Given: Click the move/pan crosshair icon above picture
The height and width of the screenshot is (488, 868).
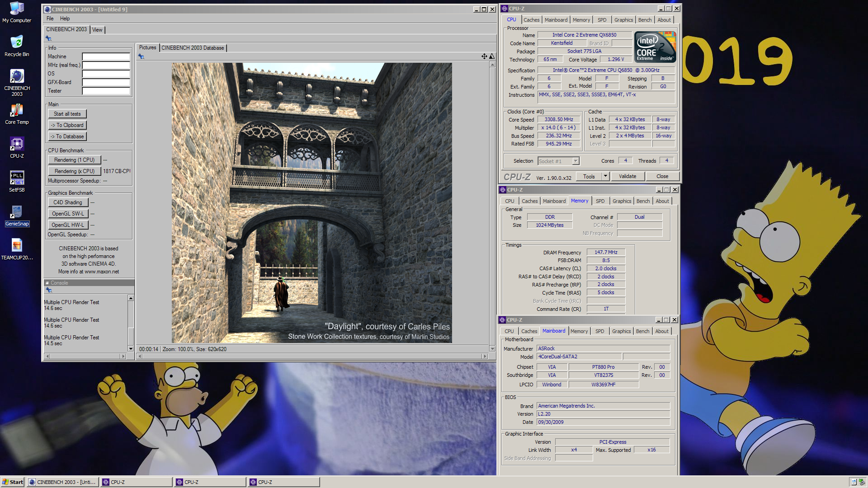Looking at the screenshot, I should [484, 56].
